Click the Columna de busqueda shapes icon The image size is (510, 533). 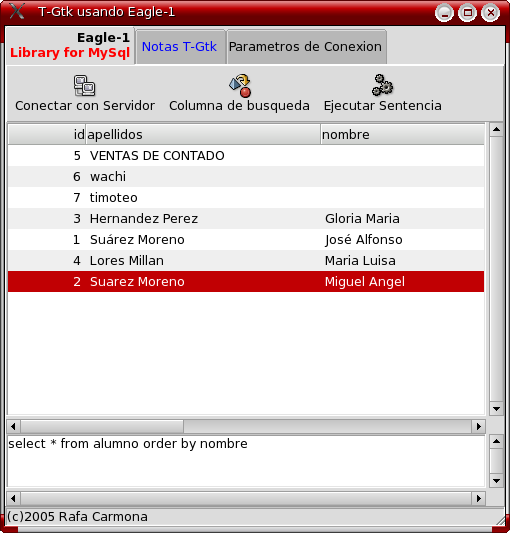click(x=240, y=86)
